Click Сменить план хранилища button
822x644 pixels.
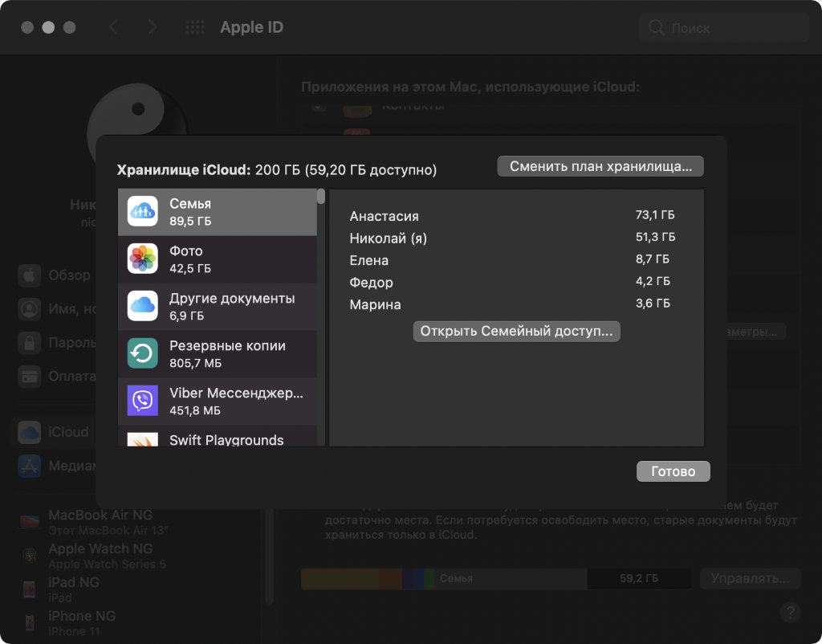pos(600,166)
